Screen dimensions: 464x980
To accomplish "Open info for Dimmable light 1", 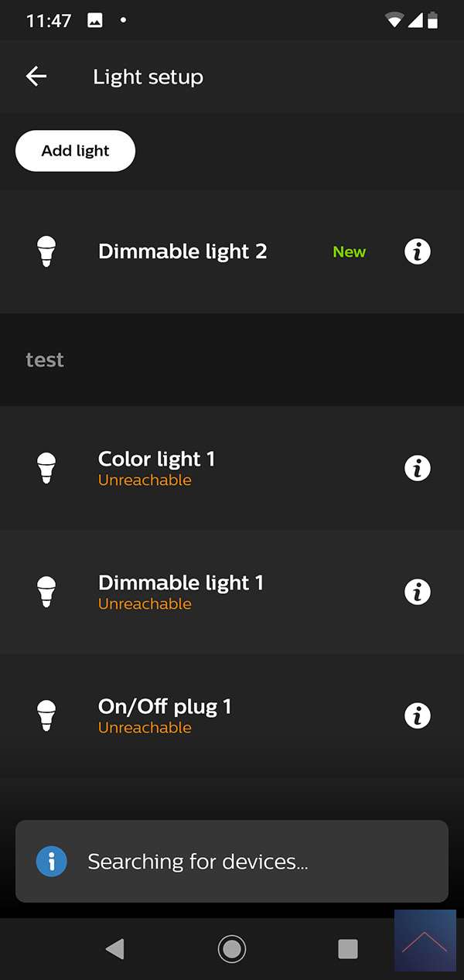I will pyautogui.click(x=418, y=592).
